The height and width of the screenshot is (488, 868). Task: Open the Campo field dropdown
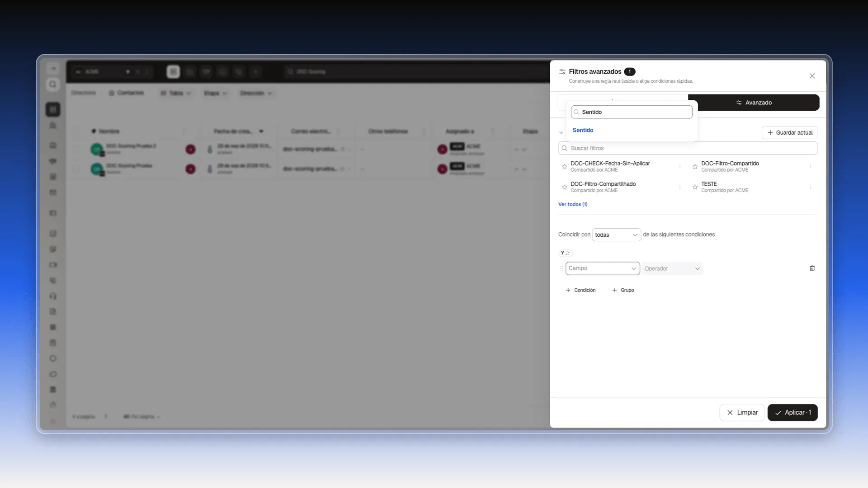click(x=602, y=268)
